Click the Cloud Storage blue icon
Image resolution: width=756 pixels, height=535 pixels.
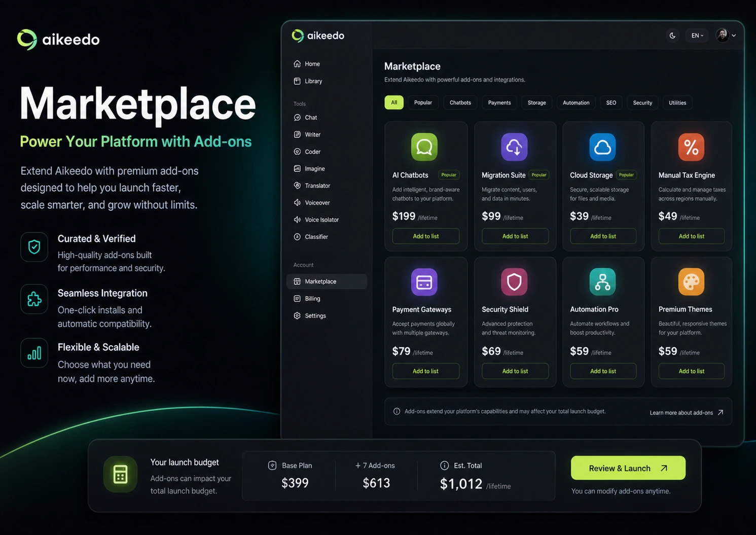[x=602, y=147]
